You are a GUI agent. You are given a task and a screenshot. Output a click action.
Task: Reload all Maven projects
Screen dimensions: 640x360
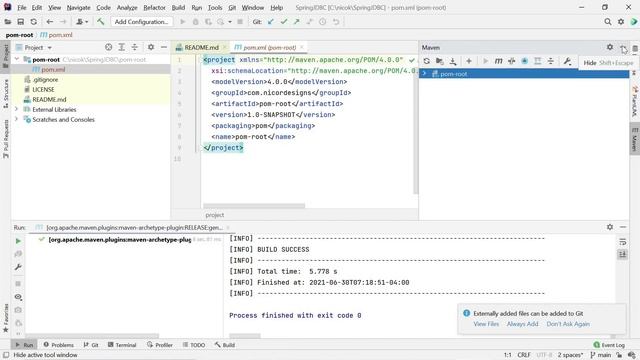pos(427,61)
